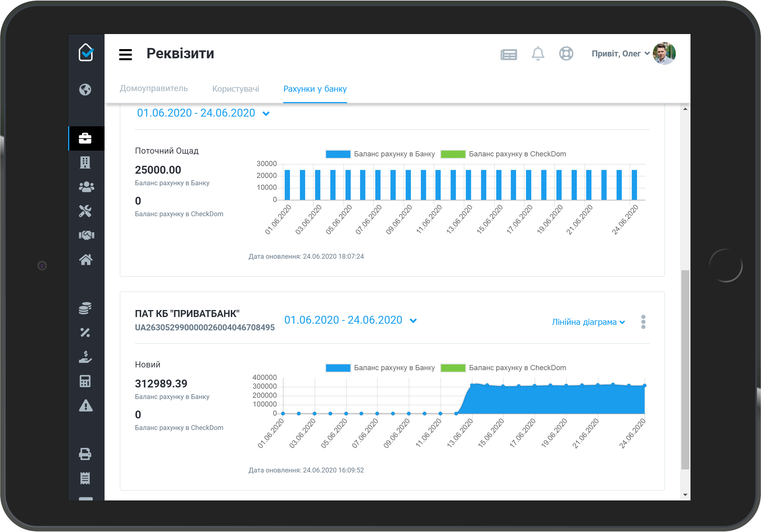Open the percent icon in the sidebar
The height and width of the screenshot is (532, 761).
pyautogui.click(x=85, y=332)
